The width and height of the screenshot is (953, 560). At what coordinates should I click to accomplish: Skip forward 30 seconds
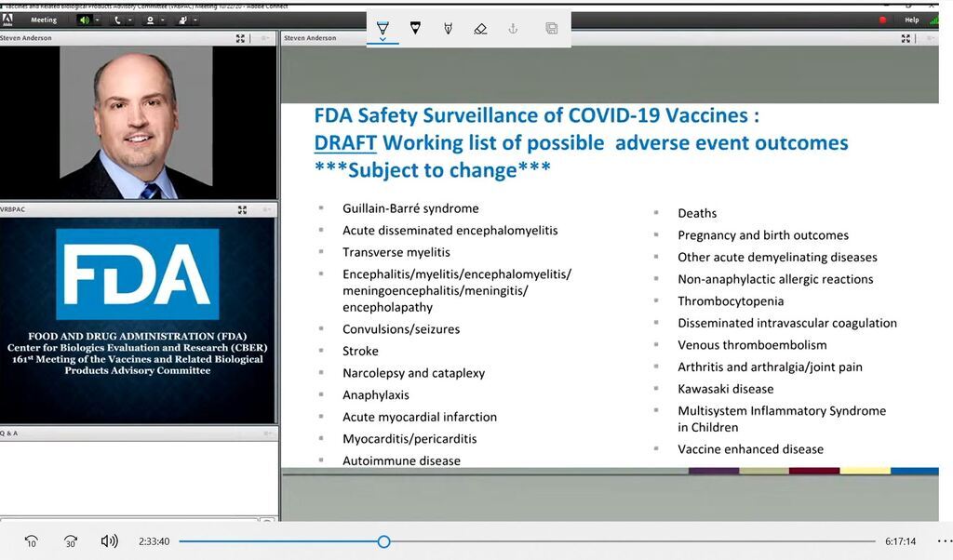(71, 541)
